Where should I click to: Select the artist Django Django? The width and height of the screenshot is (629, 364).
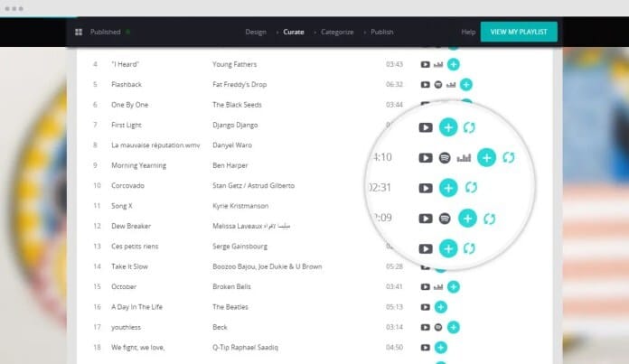(235, 125)
